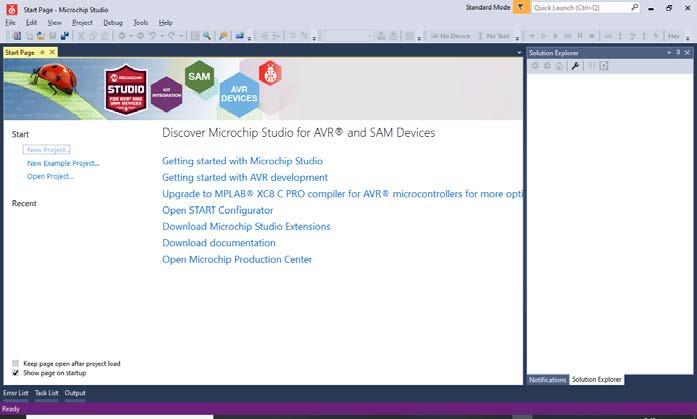Open the document tab list dropdown arrow

click(x=519, y=52)
